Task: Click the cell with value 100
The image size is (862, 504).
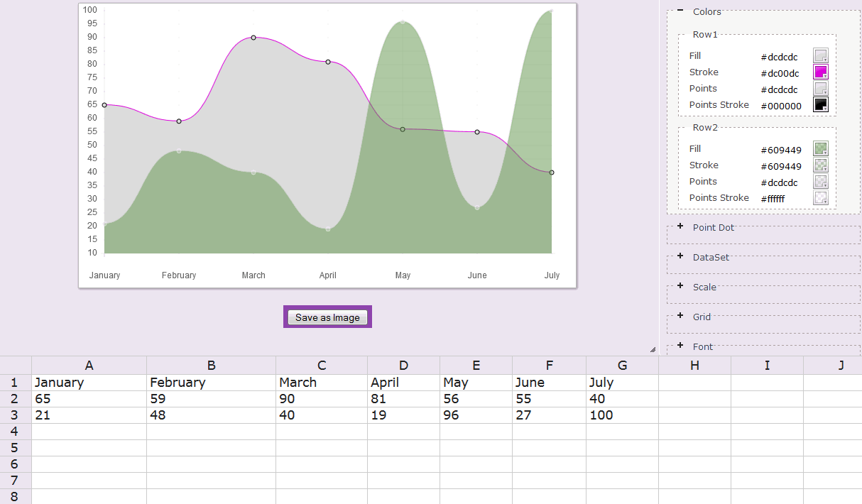Action: [622, 415]
